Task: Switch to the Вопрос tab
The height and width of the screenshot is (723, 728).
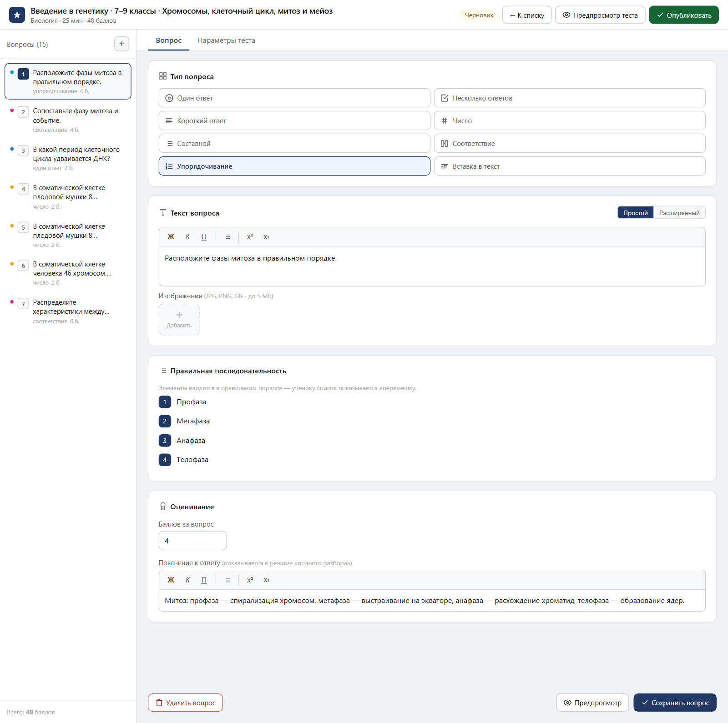Action: pyautogui.click(x=168, y=40)
